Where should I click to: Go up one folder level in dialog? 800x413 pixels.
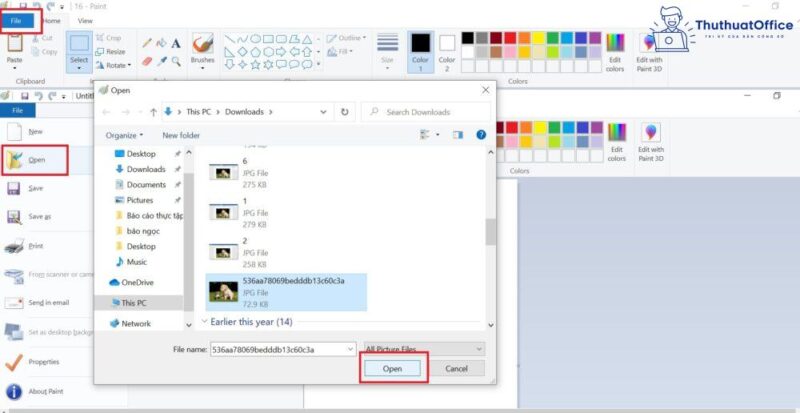coord(152,112)
